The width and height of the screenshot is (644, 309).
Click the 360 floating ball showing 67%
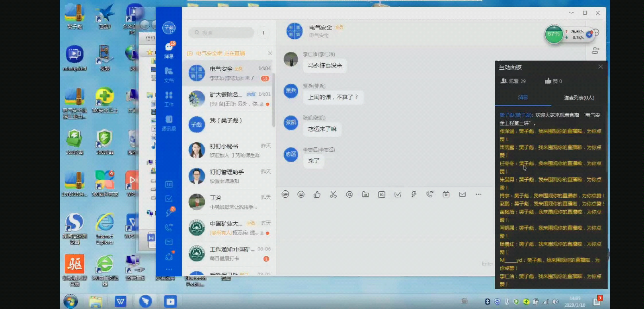coord(554,34)
